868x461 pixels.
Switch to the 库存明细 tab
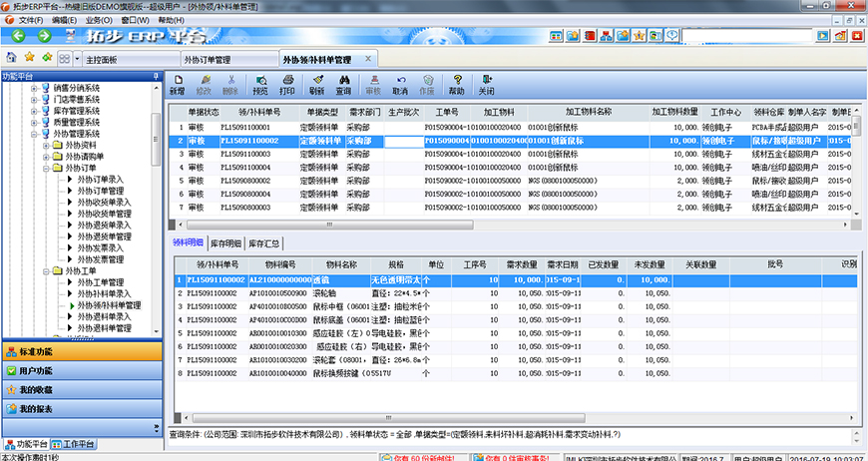coord(226,243)
